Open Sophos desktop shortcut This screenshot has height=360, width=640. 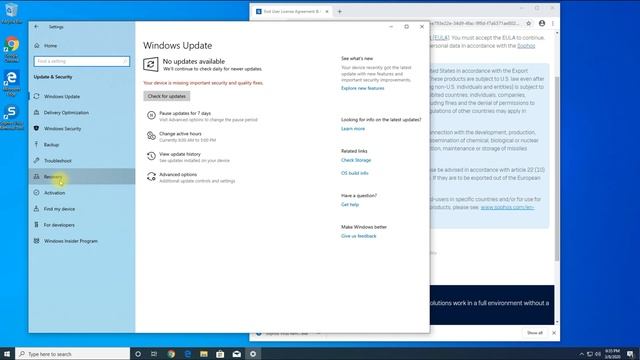(11, 117)
